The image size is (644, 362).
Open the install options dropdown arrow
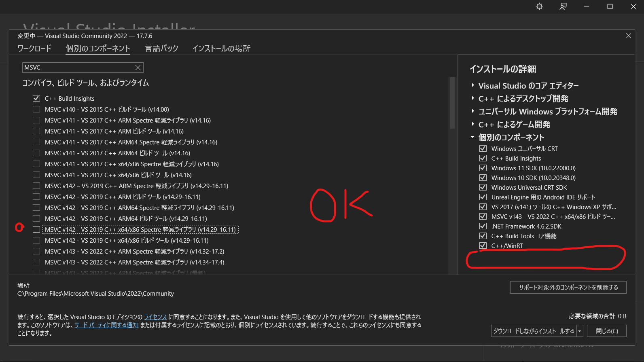[x=580, y=331]
